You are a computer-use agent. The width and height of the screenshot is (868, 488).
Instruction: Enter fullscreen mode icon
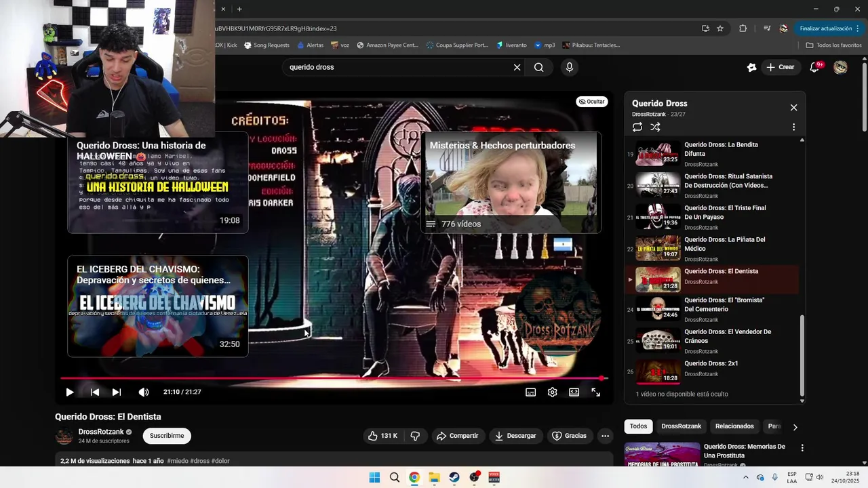tap(595, 392)
